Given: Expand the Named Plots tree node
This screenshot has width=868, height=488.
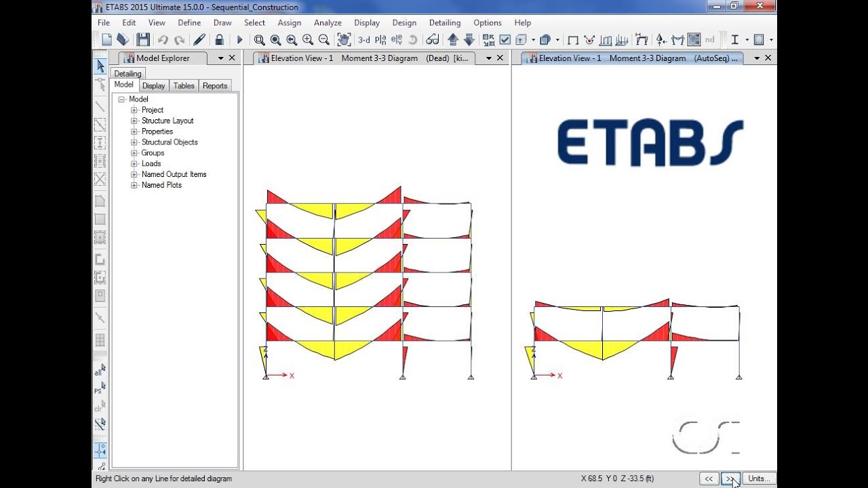Looking at the screenshot, I should tap(134, 185).
